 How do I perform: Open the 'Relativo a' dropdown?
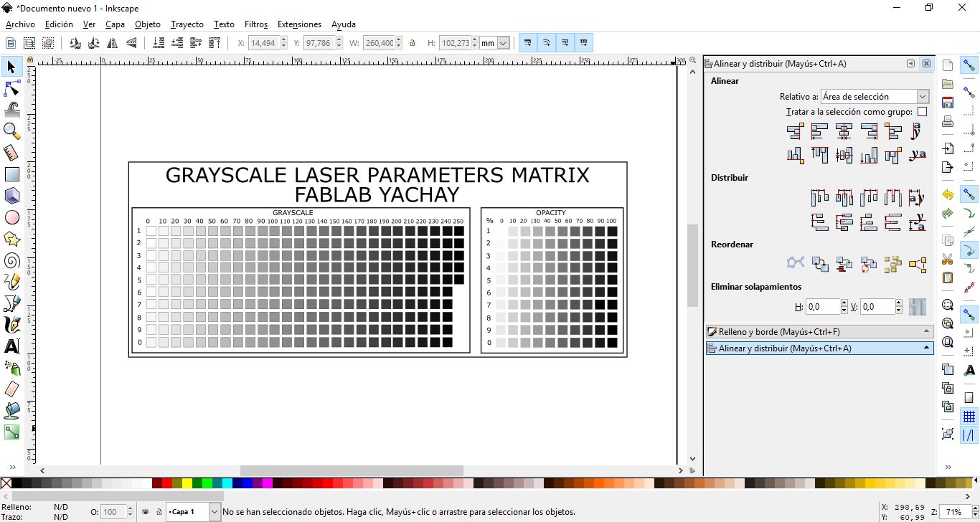[x=875, y=96]
